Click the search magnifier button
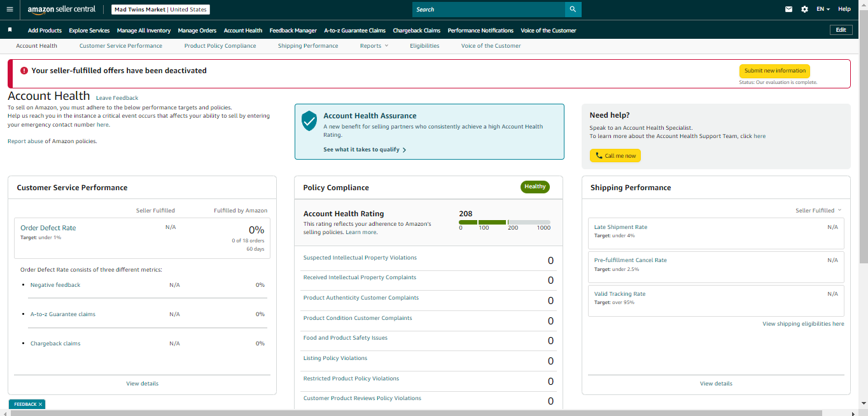The height and width of the screenshot is (416, 868). point(573,10)
